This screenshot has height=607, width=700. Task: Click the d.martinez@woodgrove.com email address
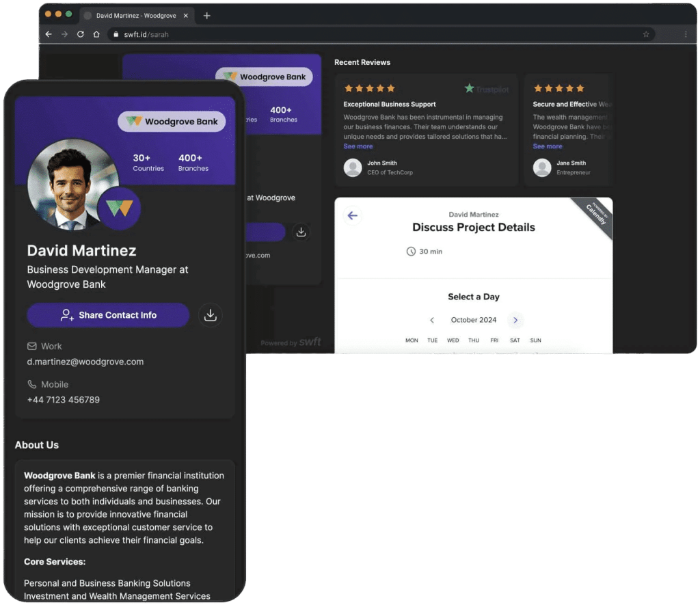85,362
